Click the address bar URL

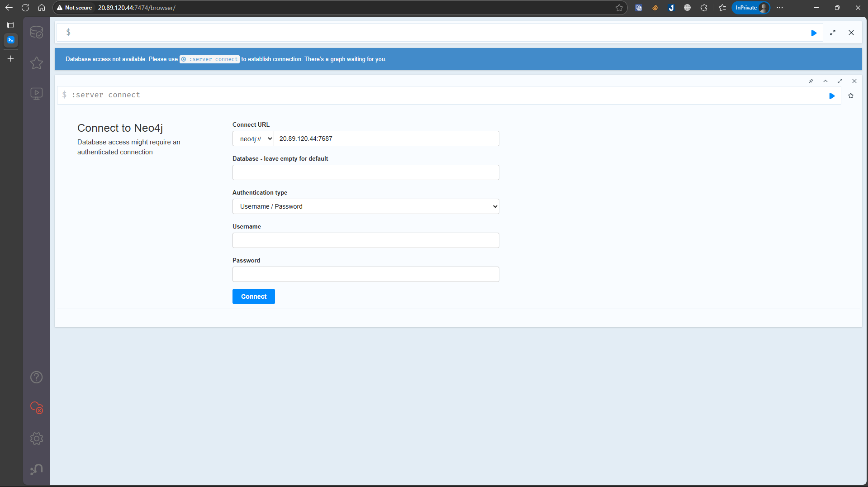coord(137,8)
